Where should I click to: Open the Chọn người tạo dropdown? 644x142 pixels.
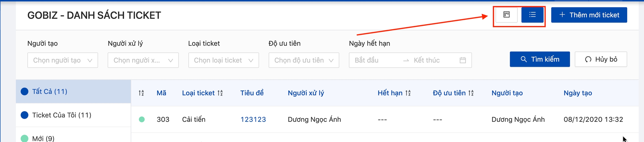coord(63,60)
